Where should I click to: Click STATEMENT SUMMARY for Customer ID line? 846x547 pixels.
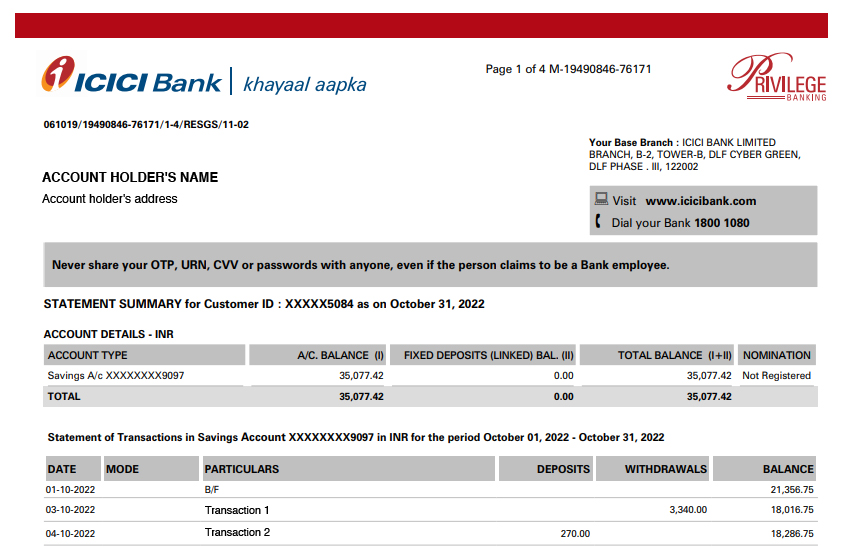pyautogui.click(x=264, y=304)
